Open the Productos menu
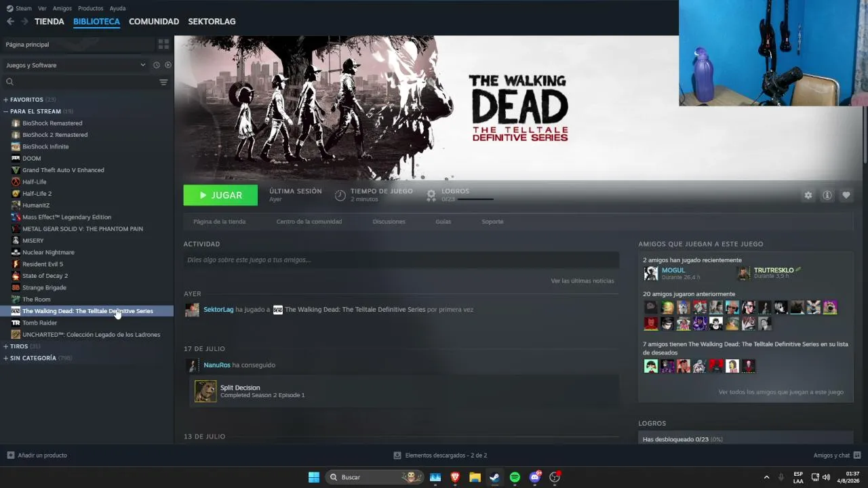Screen dimensions: 868x488 coord(90,8)
